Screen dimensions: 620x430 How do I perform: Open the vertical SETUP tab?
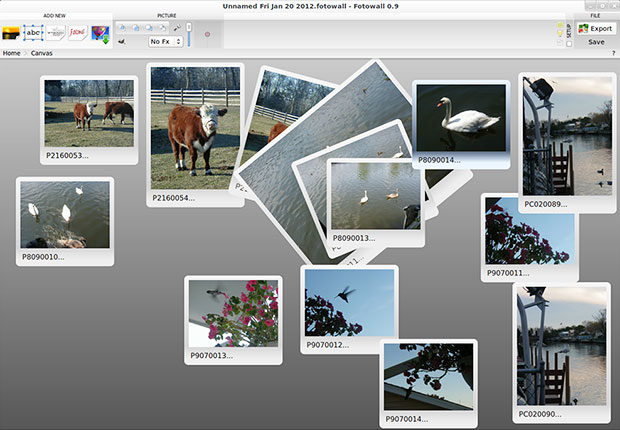pyautogui.click(x=569, y=31)
